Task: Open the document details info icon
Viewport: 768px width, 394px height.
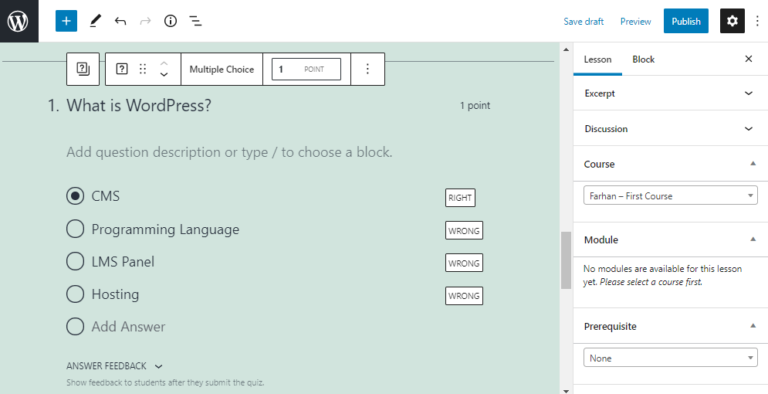Action: click(170, 21)
